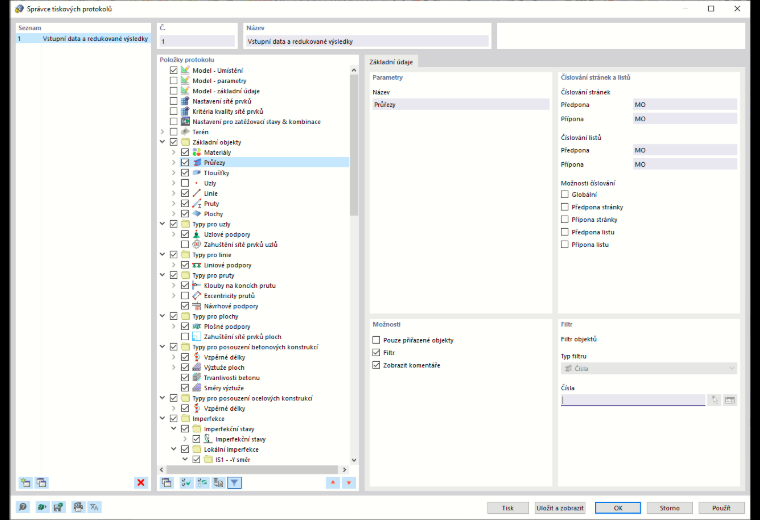Toggle the Model - parametry checkbox
The height and width of the screenshot is (520, 760).
174,80
